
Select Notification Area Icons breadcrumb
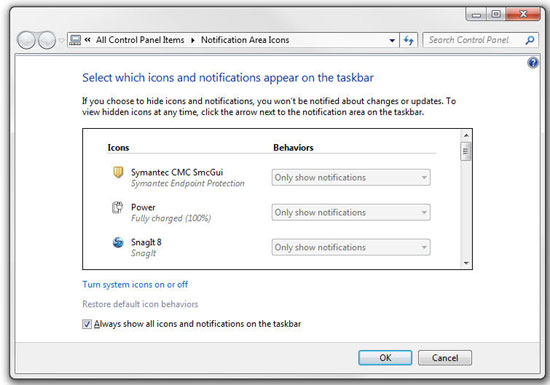tap(245, 40)
